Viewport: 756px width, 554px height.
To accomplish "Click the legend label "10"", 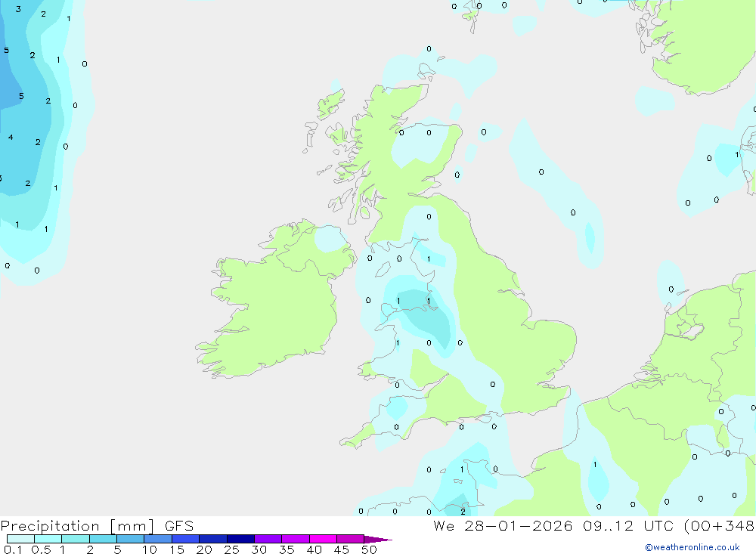I will click(x=150, y=549).
